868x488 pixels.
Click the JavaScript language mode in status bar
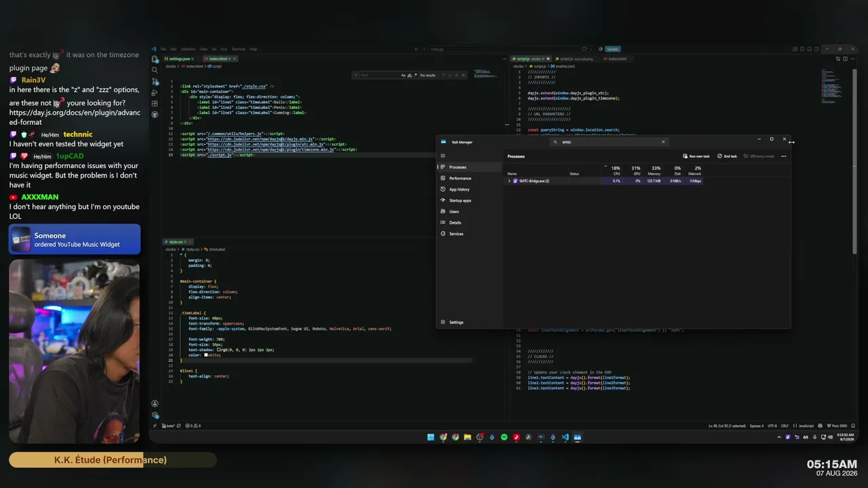(x=805, y=426)
